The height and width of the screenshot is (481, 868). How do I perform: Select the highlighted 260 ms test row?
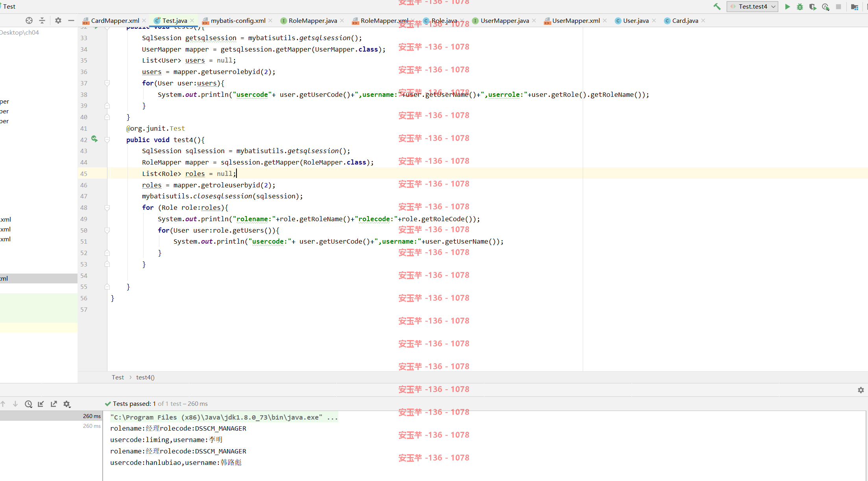tap(51, 416)
